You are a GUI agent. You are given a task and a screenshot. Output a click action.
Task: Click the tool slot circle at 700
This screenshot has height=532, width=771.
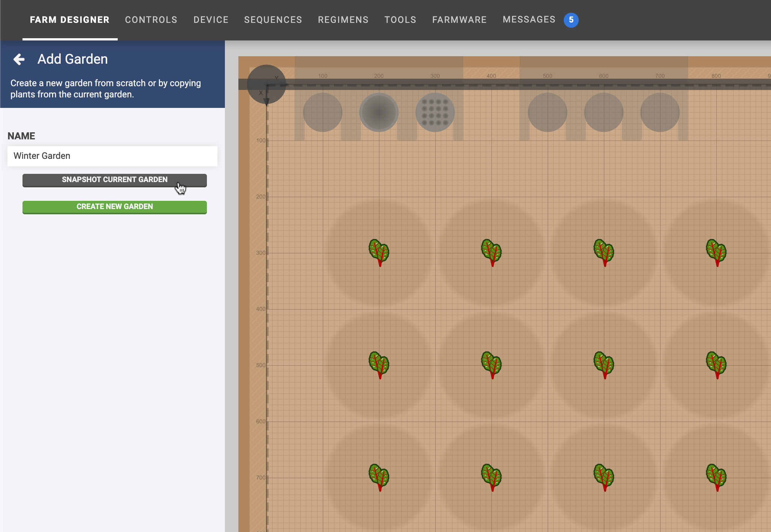tap(660, 112)
